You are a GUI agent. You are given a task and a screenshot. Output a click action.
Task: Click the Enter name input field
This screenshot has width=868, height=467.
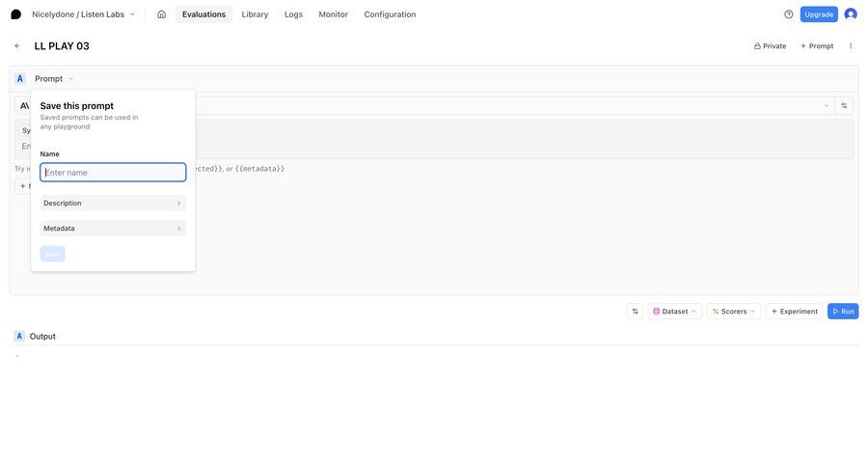tap(113, 173)
